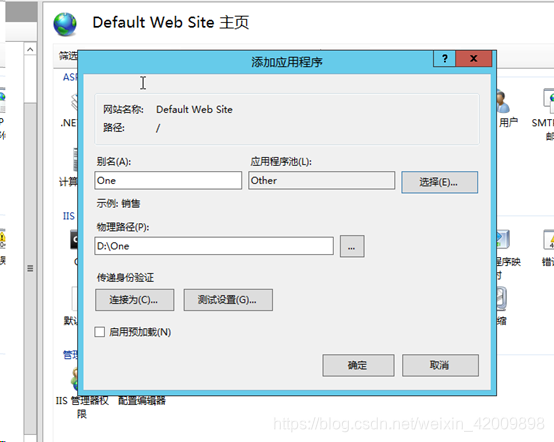The width and height of the screenshot is (554, 442).
Task: Click the 应用程序池 field showing Other
Action: click(x=322, y=181)
